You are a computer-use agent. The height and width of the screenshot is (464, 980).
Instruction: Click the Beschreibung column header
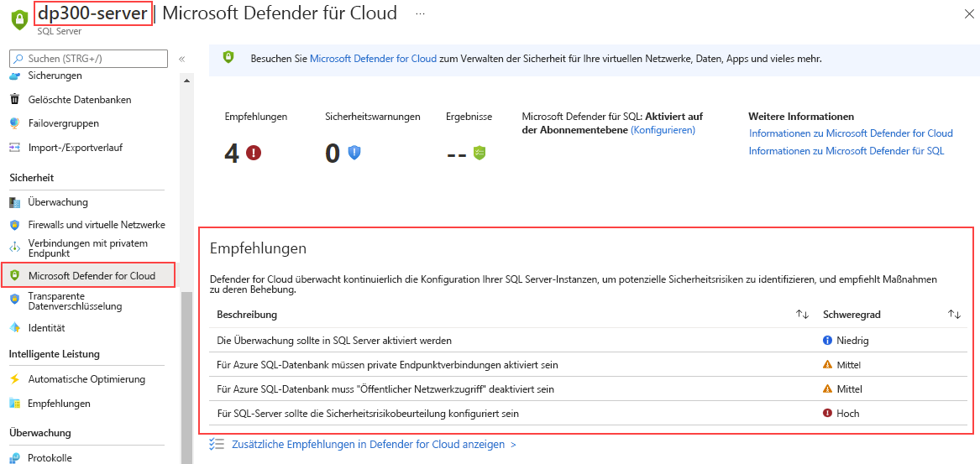[247, 315]
